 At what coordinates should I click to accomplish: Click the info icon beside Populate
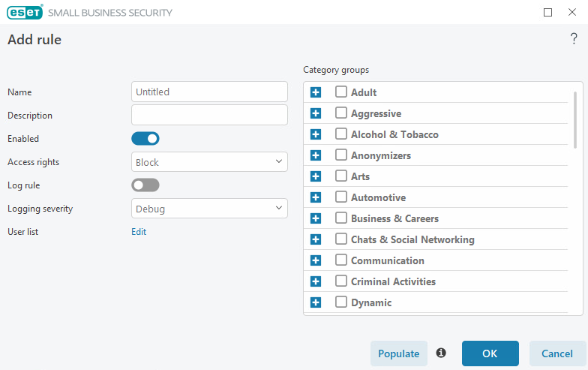click(x=441, y=353)
